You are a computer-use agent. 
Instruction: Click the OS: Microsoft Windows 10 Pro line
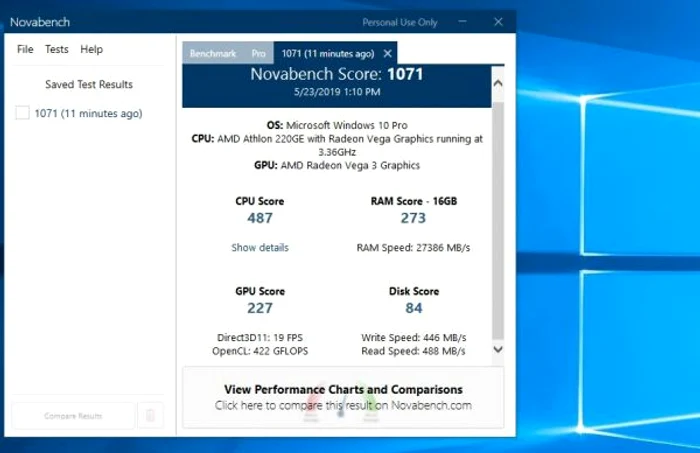pos(337,125)
